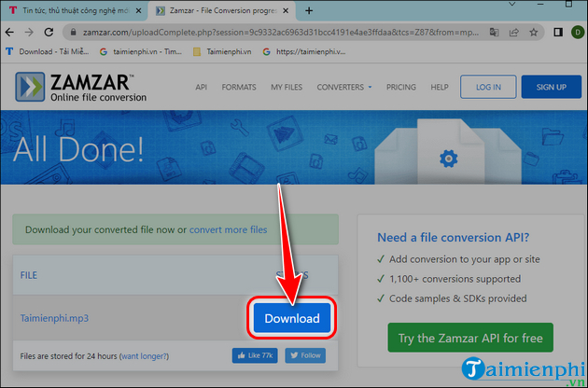The width and height of the screenshot is (588, 388).
Task: Click the SIGN UP button
Action: pyautogui.click(x=552, y=87)
